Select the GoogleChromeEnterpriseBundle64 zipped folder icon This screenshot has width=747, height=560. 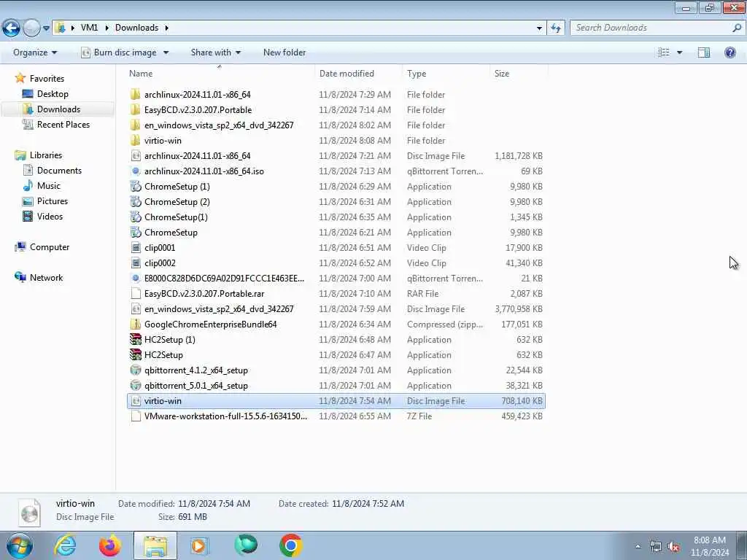coord(136,324)
